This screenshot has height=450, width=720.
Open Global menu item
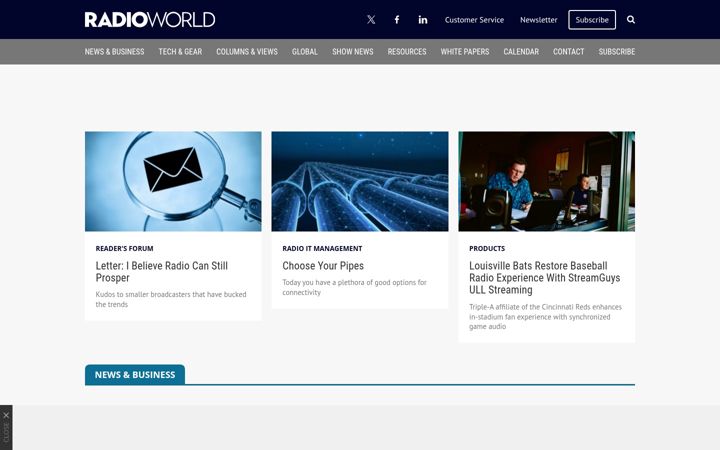click(x=305, y=51)
